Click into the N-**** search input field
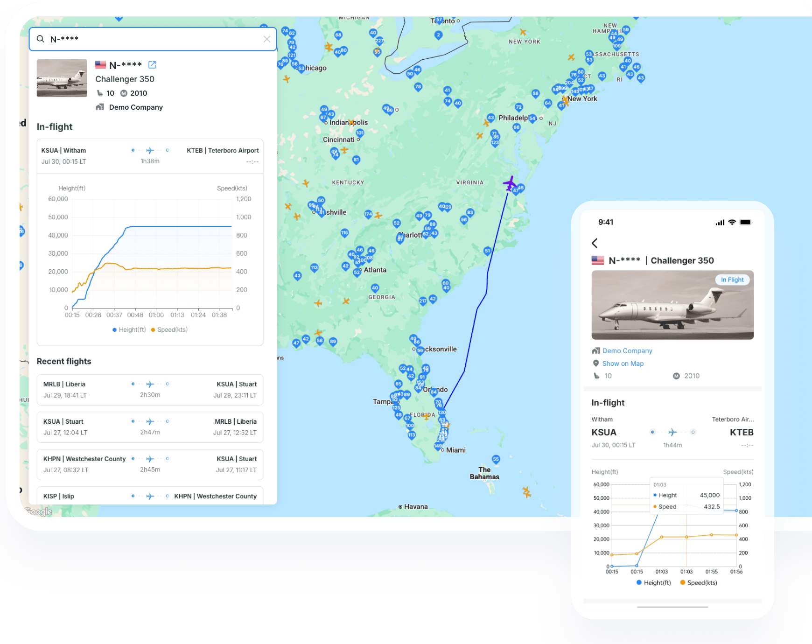 point(140,39)
